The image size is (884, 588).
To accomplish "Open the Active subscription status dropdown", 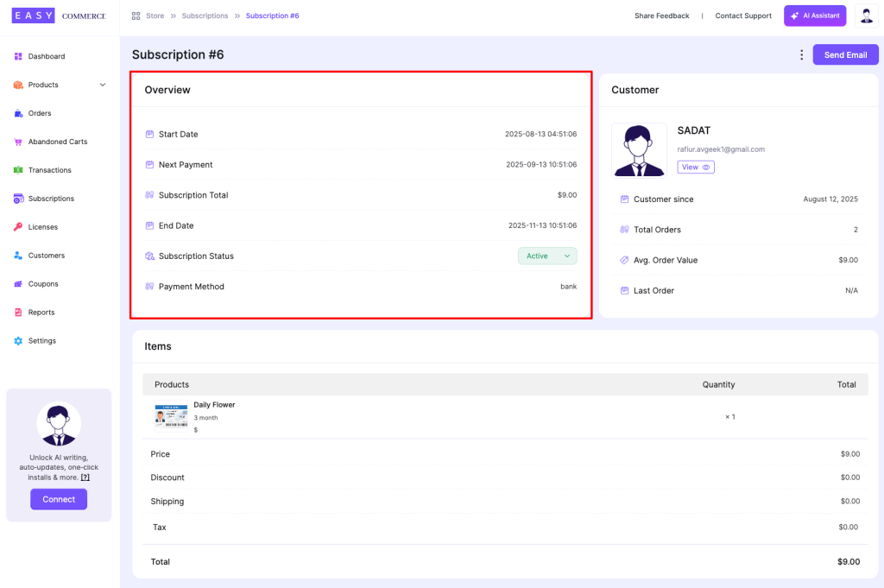I will [x=546, y=256].
